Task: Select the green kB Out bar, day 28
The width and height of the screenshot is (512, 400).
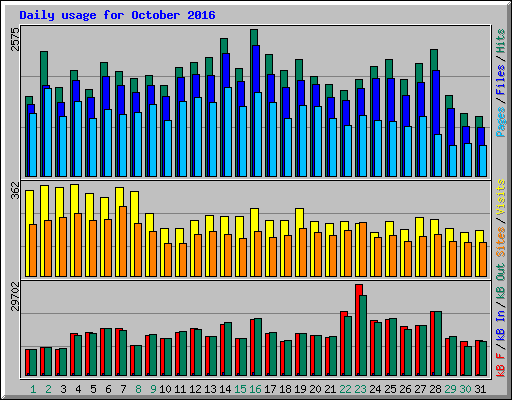Action: pyautogui.click(x=438, y=343)
